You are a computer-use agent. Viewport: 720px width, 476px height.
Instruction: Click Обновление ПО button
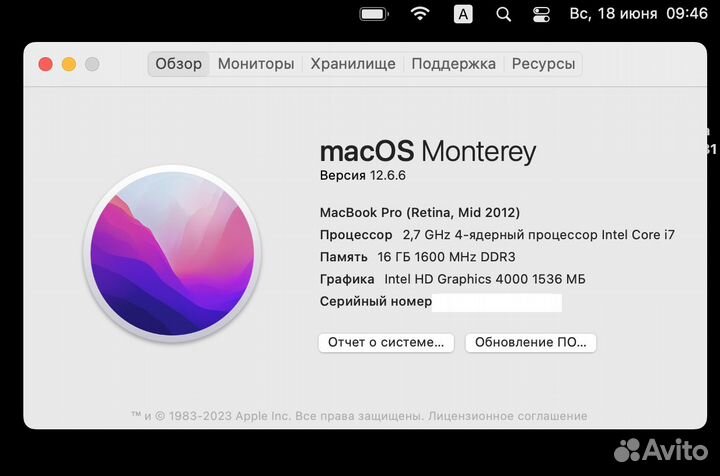point(530,342)
